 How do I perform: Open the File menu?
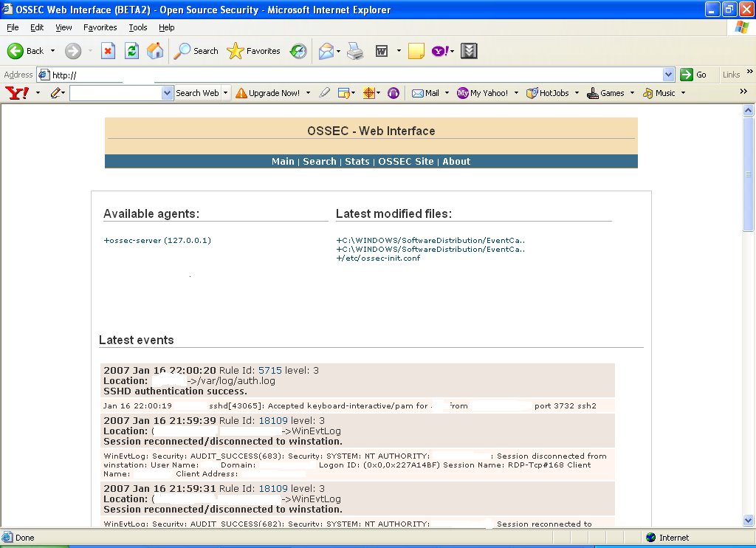pos(13,27)
